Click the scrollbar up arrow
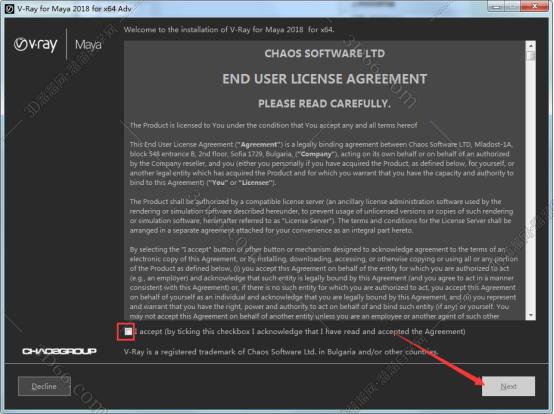The height and width of the screenshot is (414, 554). pos(530,46)
